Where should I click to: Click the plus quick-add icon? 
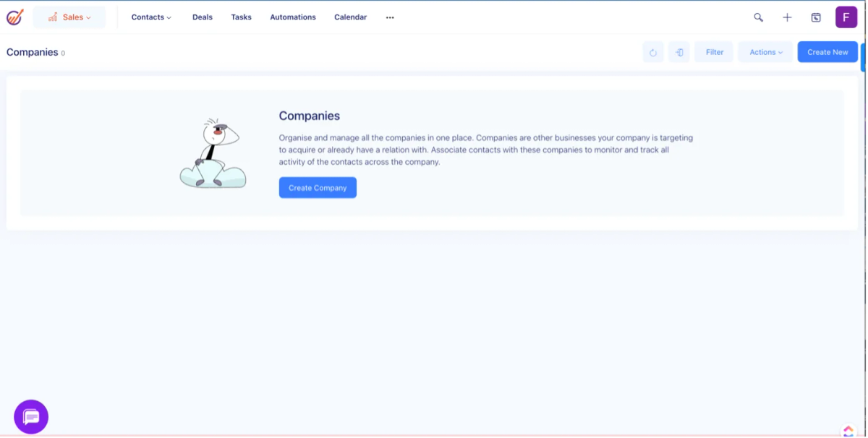click(787, 17)
